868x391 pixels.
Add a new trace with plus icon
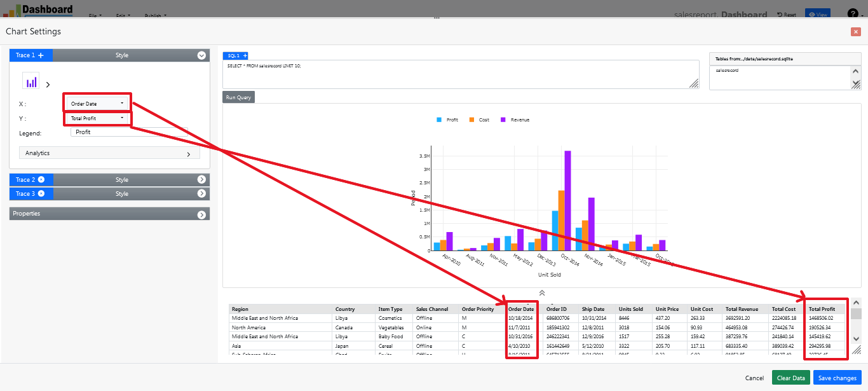(41, 56)
